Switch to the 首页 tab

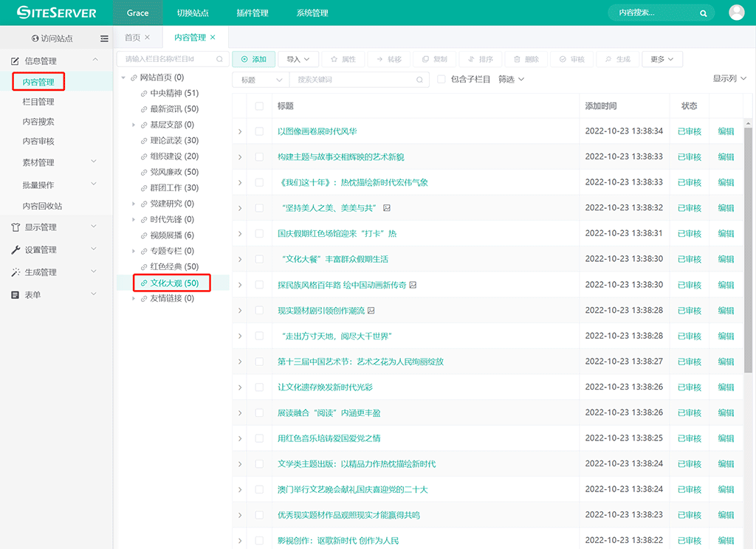pyautogui.click(x=132, y=38)
